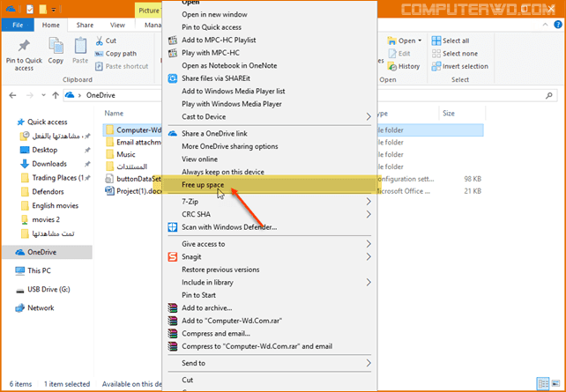This screenshot has width=566, height=392.
Task: Click Invert selection in ribbon
Action: [x=460, y=66]
